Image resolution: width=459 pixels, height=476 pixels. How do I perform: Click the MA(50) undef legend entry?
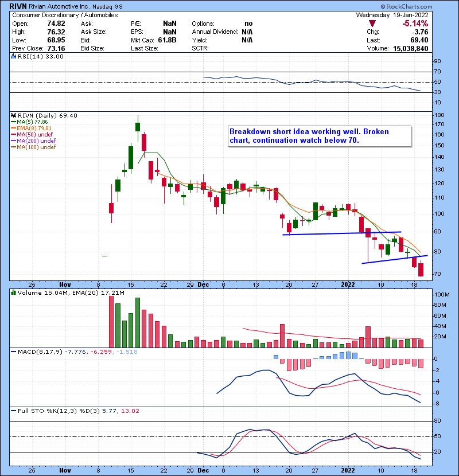pos(32,134)
